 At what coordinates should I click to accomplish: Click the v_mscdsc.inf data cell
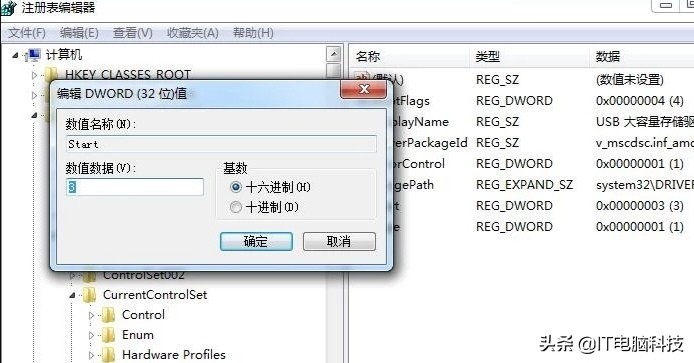(x=644, y=143)
